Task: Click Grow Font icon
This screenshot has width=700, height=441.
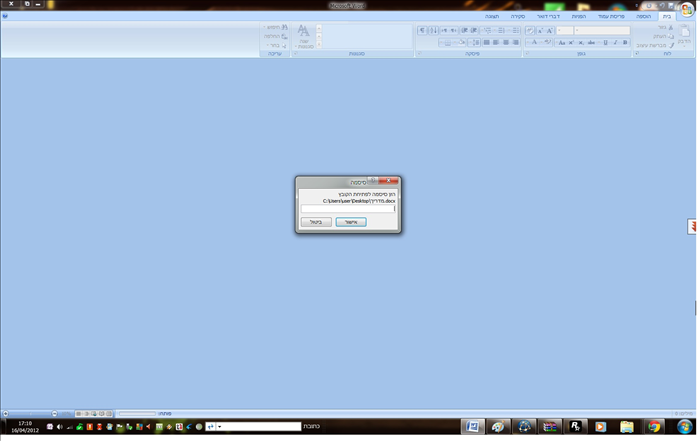Action: [550, 30]
